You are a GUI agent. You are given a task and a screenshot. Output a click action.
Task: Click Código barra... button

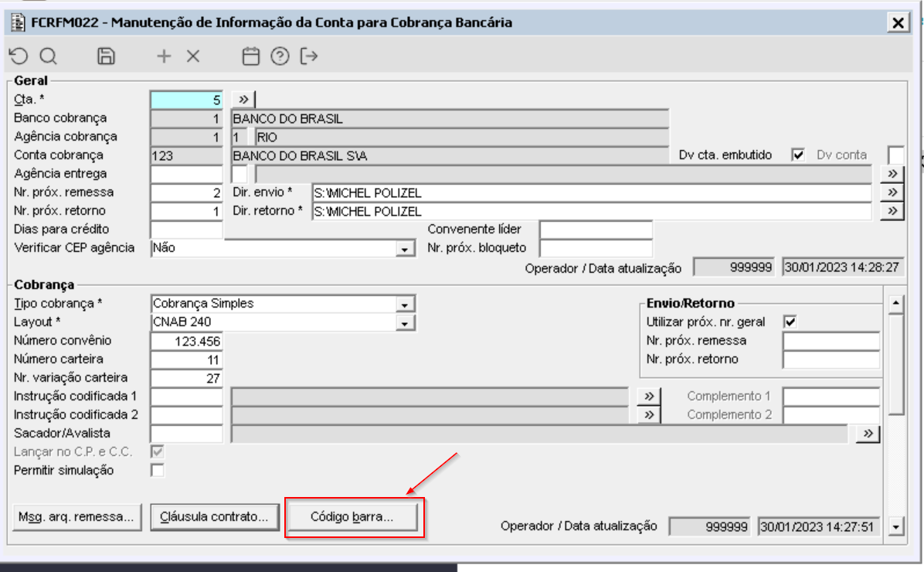pyautogui.click(x=352, y=517)
